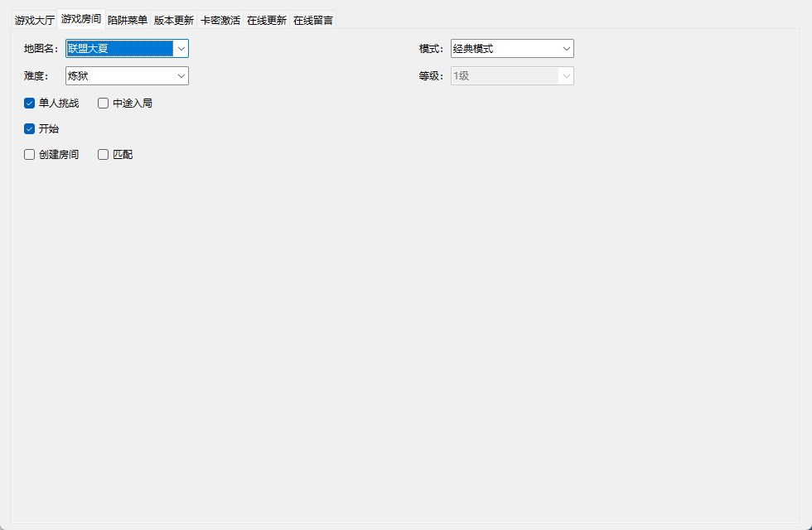Select the 游戏房间 tab

click(81, 19)
